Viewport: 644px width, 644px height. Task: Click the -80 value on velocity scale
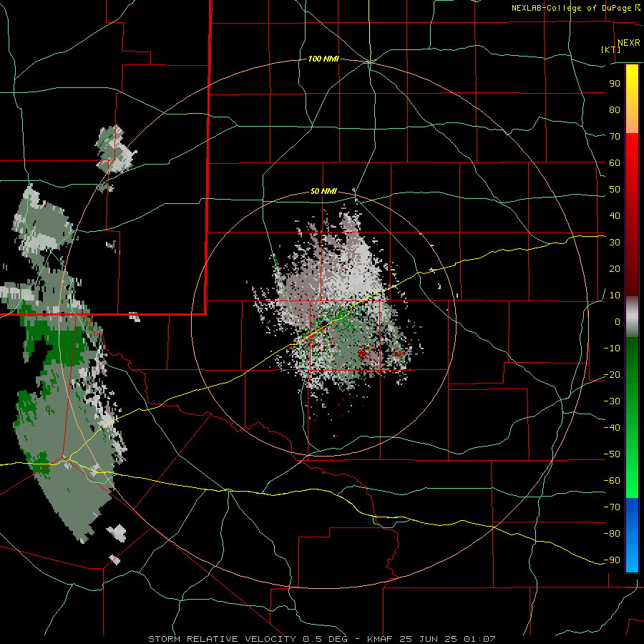click(612, 534)
